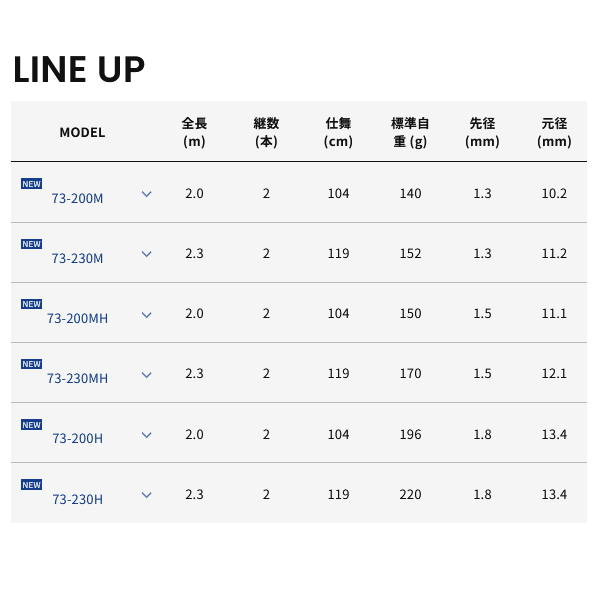
Task: Expand the 73-230MH row chevron
Action: coord(146,375)
